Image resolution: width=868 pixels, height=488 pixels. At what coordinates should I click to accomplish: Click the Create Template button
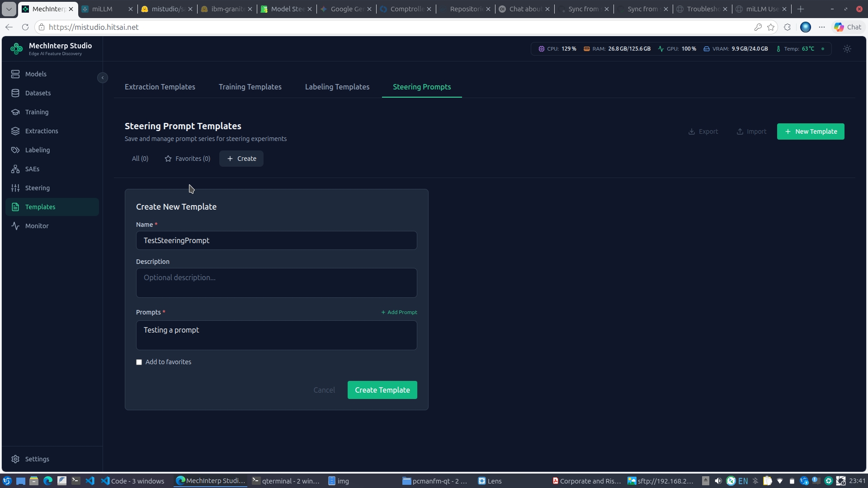coord(382,390)
